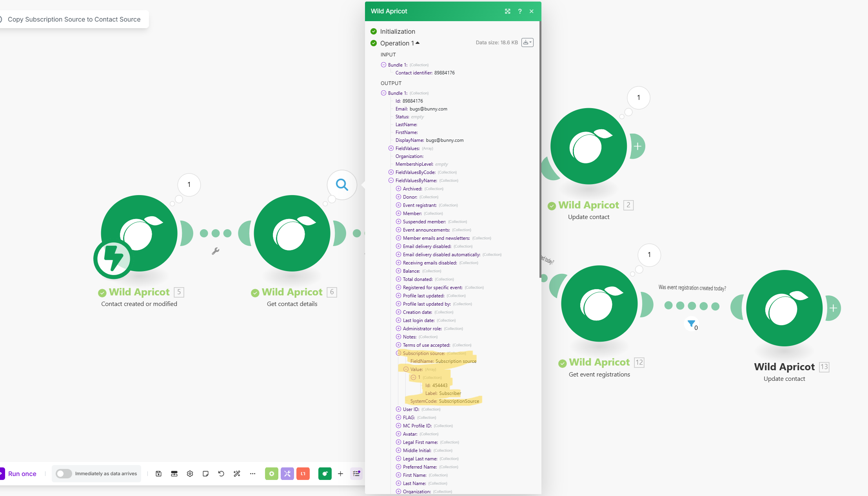Image resolution: width=868 pixels, height=496 pixels.
Task: Expand the Notes collection
Action: tap(398, 337)
